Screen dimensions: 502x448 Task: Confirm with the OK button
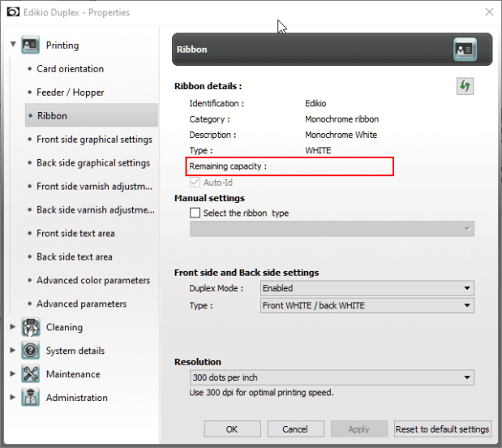[232, 429]
